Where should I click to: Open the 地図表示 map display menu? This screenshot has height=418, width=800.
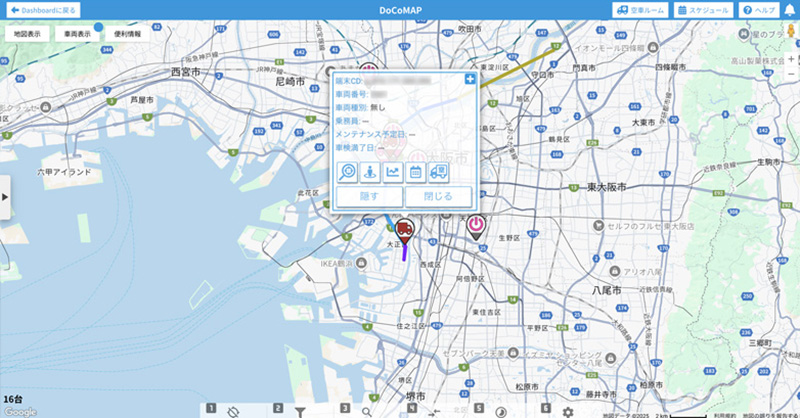coord(27,33)
